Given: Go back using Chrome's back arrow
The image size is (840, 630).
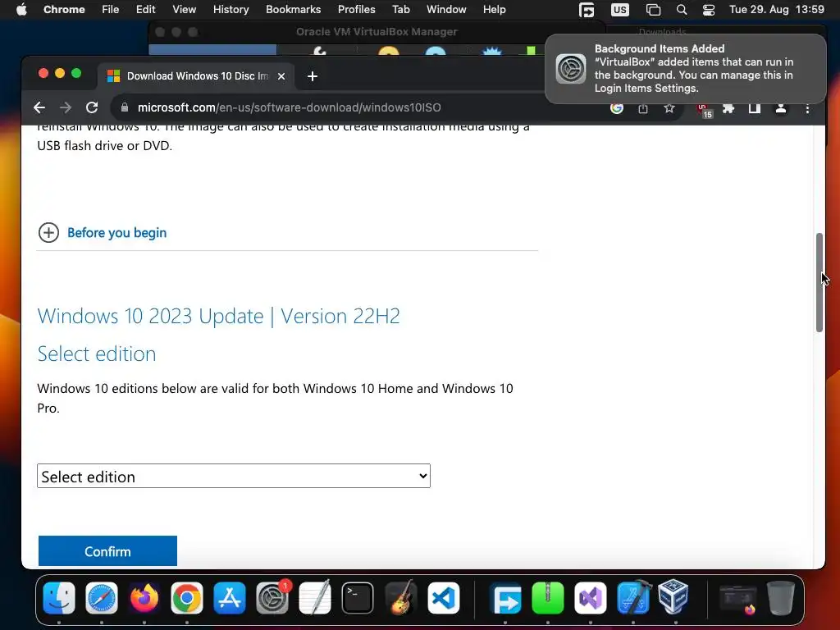Looking at the screenshot, I should tap(39, 107).
